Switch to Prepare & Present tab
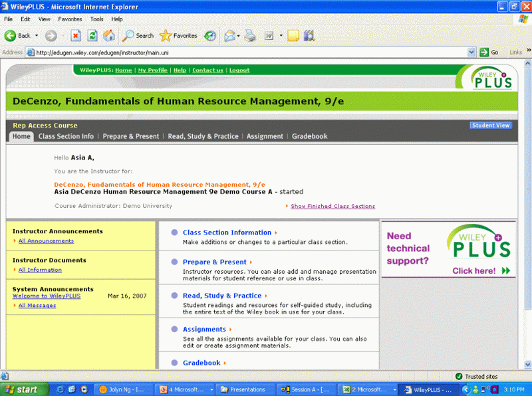Viewport: 532px width, 396px height. 130,136
